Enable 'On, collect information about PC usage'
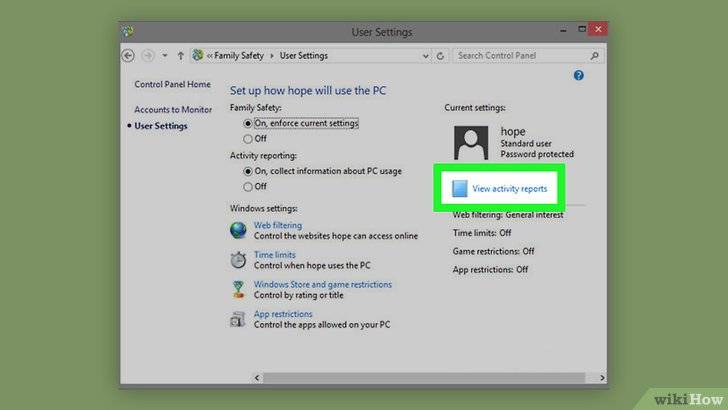Screen dimensions: 728x410 tap(247, 171)
